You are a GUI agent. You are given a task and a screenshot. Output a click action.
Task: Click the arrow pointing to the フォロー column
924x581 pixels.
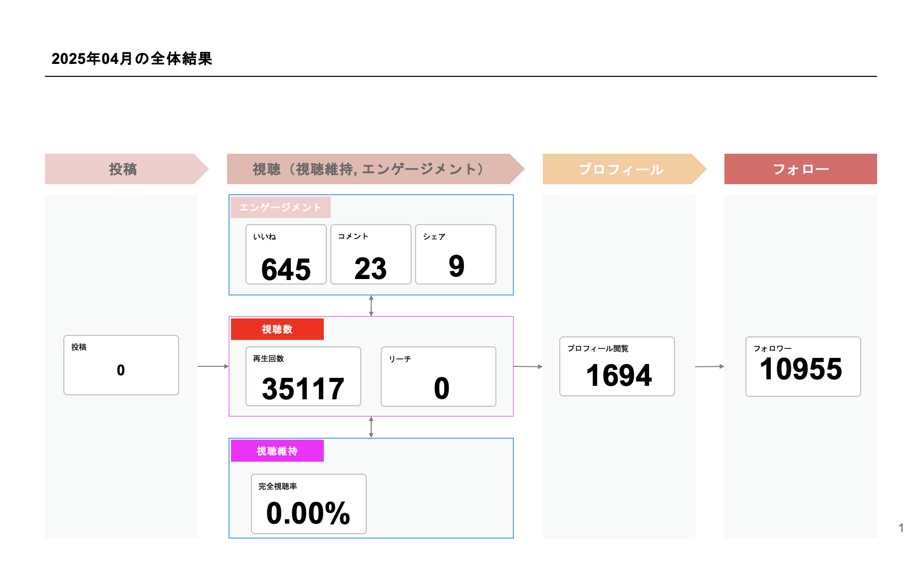point(709,367)
